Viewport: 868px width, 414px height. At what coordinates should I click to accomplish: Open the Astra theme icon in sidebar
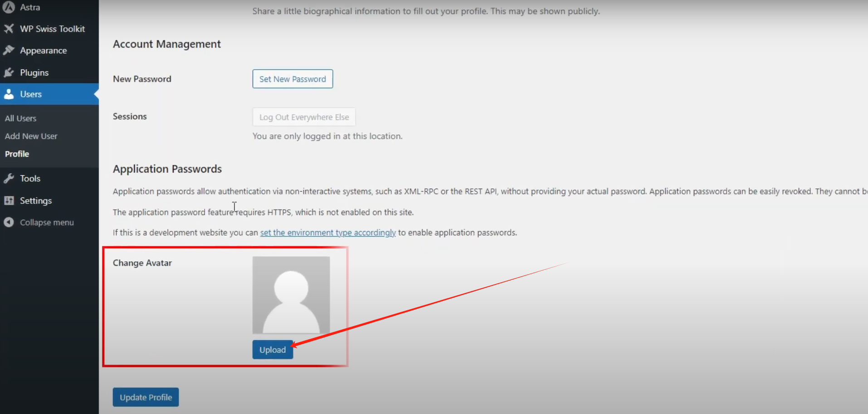point(9,7)
